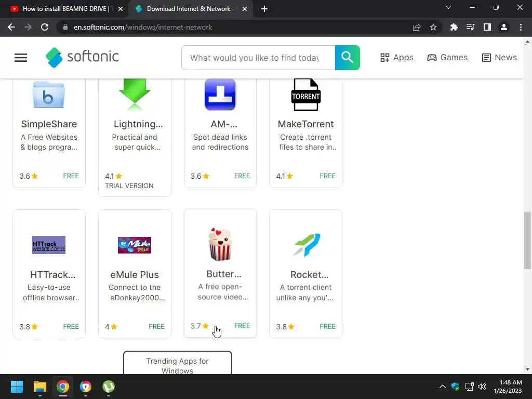
Task: View site information lock icon
Action: click(65, 27)
